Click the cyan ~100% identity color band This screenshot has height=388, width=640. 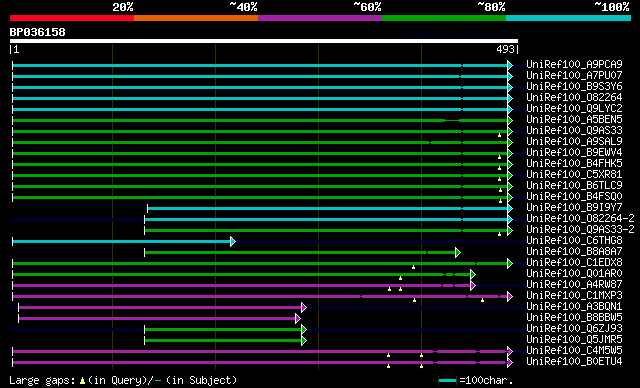point(568,18)
